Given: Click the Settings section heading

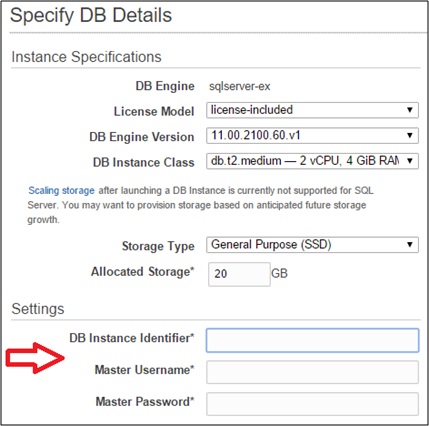Looking at the screenshot, I should [38, 309].
